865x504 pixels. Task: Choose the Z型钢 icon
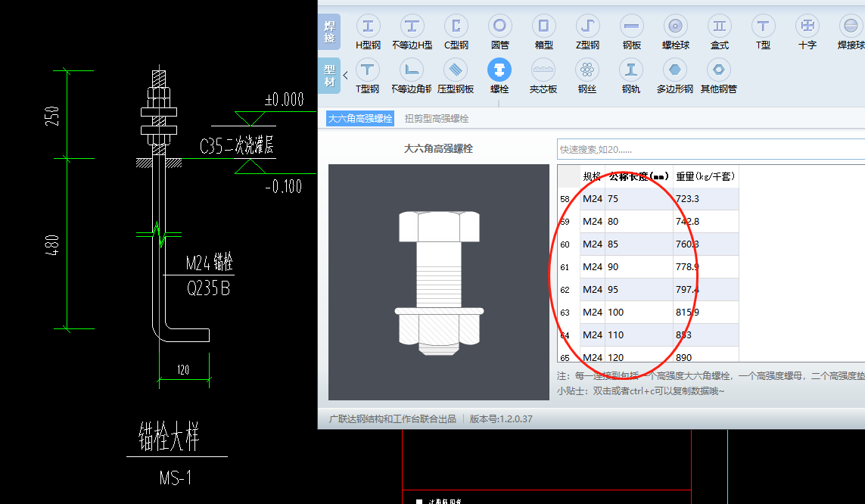(x=587, y=26)
